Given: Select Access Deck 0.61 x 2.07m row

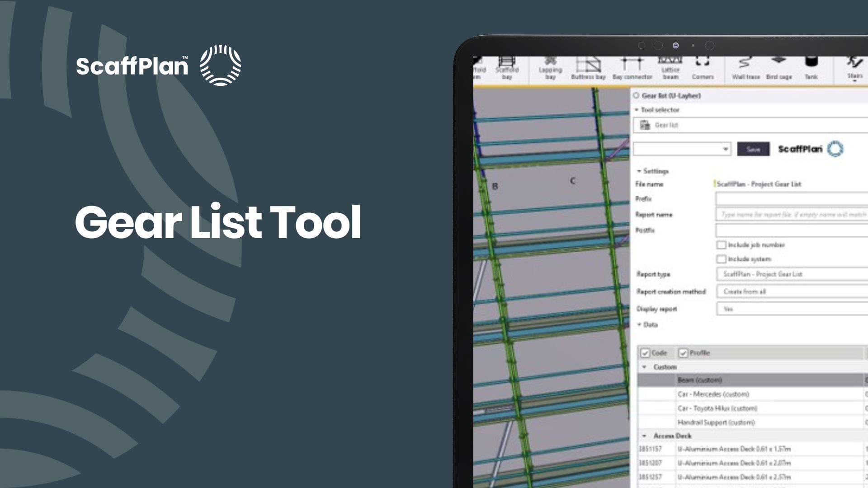Looking at the screenshot, I should click(x=753, y=463).
